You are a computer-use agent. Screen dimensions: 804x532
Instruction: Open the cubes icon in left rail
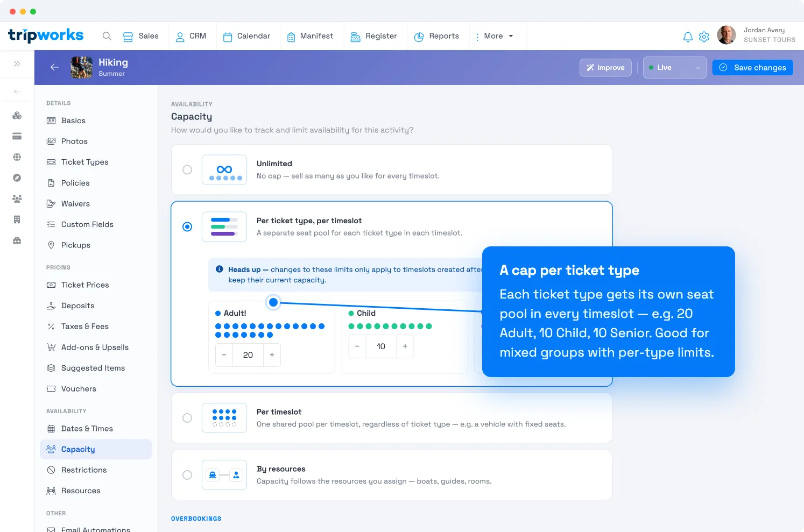(17, 115)
